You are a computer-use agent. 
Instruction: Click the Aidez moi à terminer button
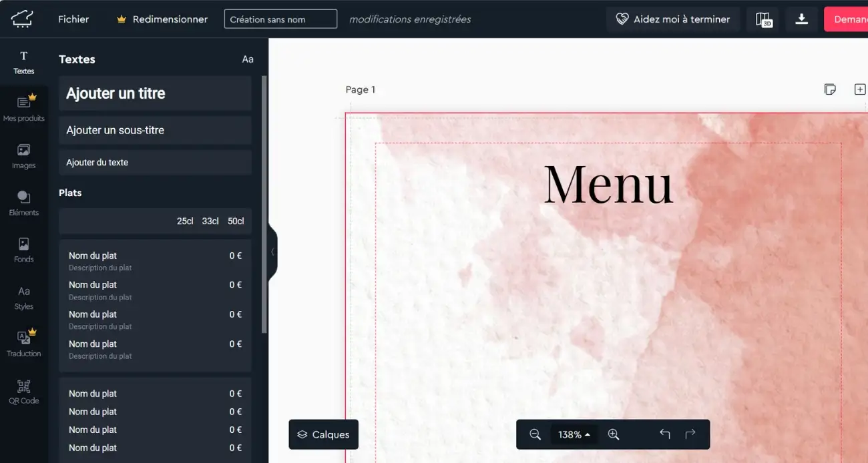[673, 19]
